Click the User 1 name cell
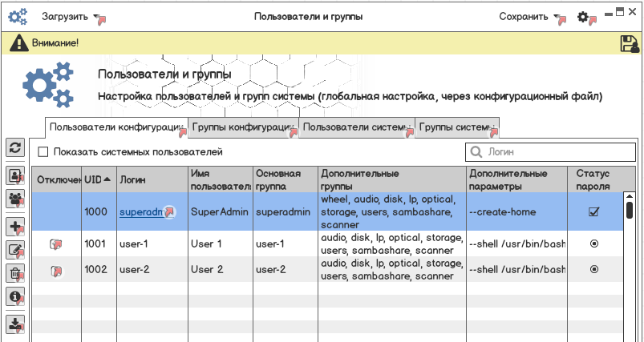Screen dimensions: 644x342 click(x=221, y=244)
